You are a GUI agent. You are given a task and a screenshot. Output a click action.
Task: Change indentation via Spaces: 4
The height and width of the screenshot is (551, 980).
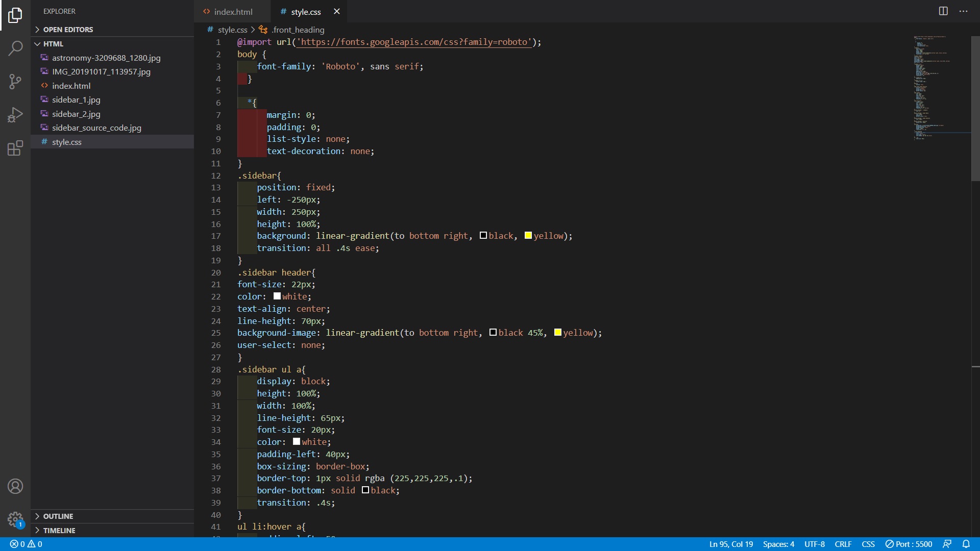tap(778, 544)
